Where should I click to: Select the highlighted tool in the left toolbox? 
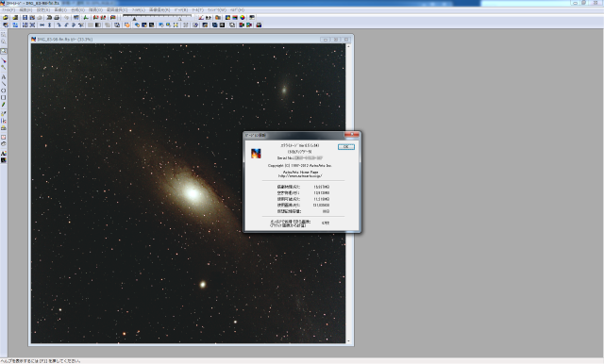pyautogui.click(x=4, y=51)
